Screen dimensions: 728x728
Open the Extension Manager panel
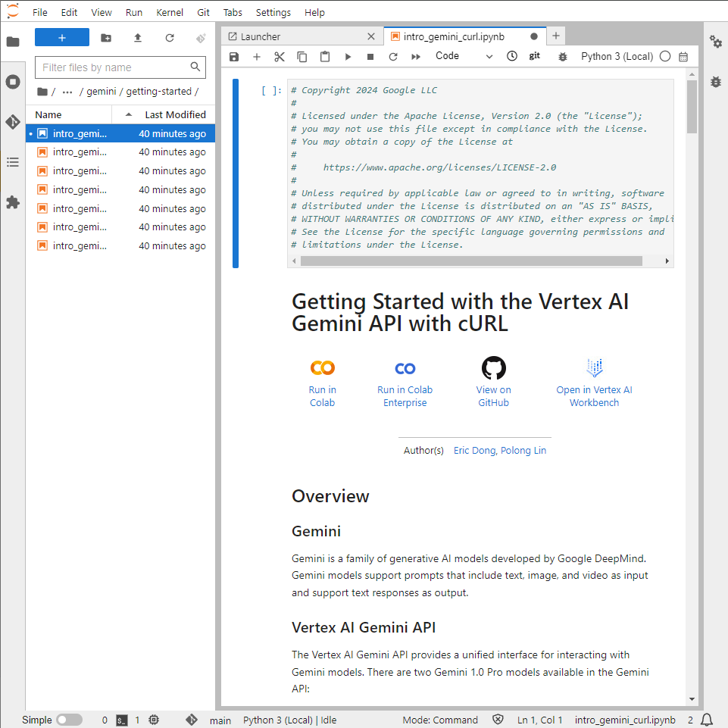pyautogui.click(x=13, y=202)
